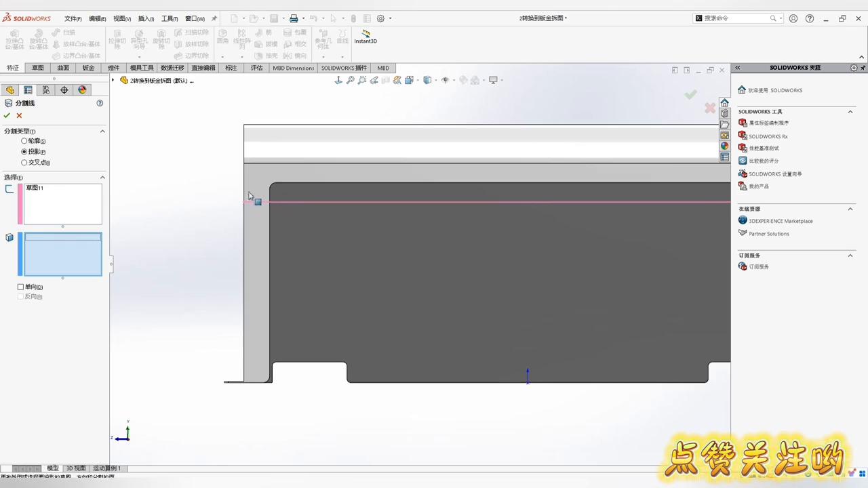Open SOLIDWORKS Rx link
Screen dimensions: 868x488
point(768,136)
